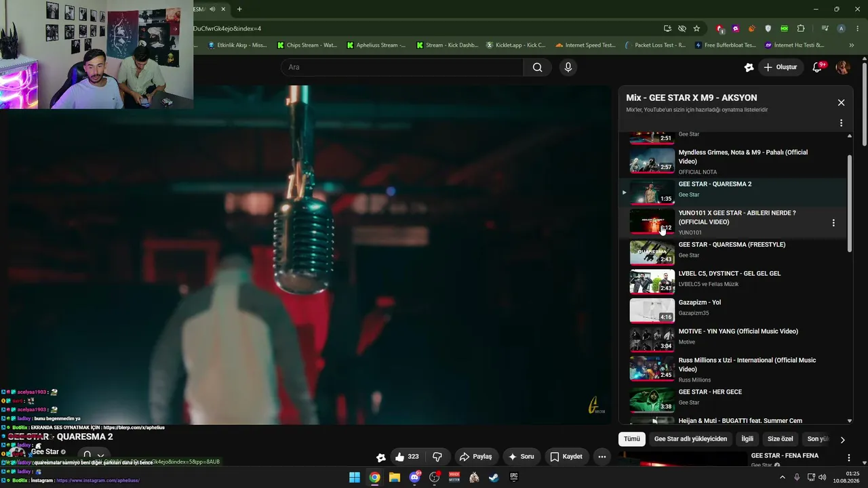Open Stream - Kick Dashboard bookmark
Screen dimensions: 868x488
point(447,45)
